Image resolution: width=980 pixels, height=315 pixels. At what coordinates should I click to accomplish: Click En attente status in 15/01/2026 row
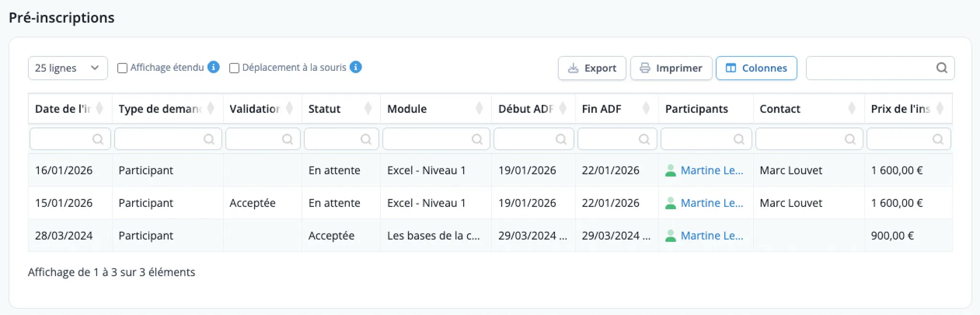point(334,203)
